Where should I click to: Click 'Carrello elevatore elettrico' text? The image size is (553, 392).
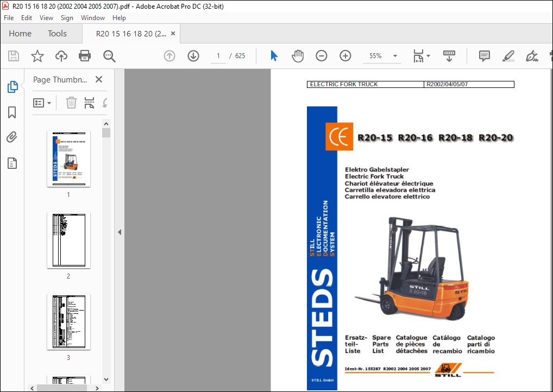coord(387,197)
